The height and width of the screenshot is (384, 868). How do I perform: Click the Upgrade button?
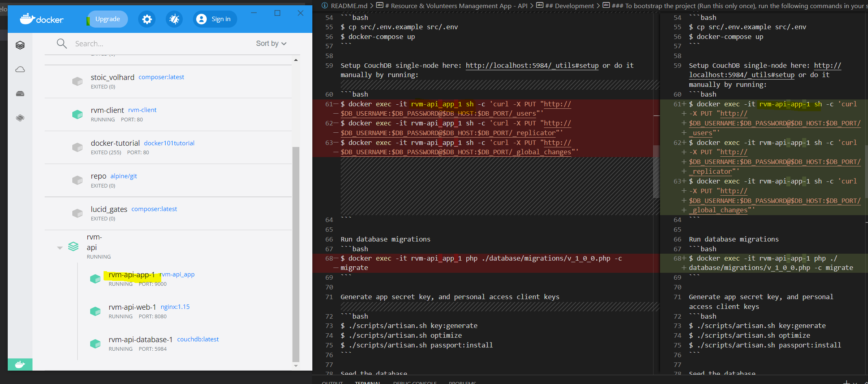tap(108, 19)
